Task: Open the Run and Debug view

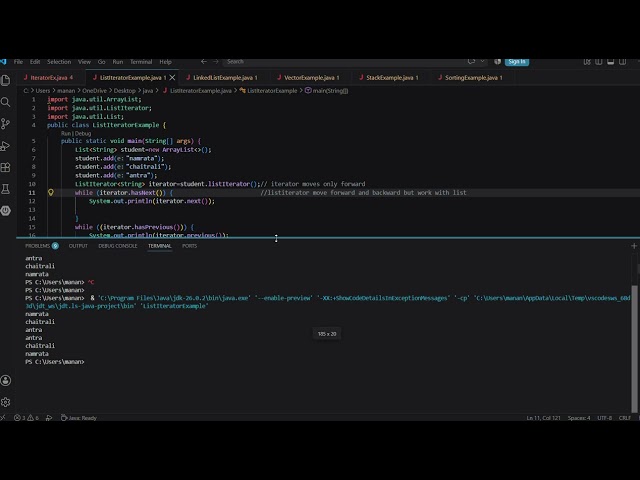Action: 6,146
